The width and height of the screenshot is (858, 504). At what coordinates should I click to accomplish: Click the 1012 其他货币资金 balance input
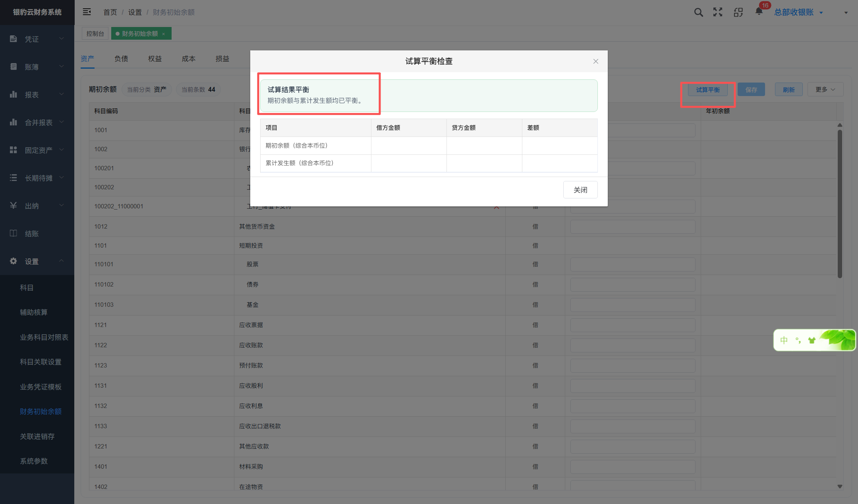click(x=633, y=227)
